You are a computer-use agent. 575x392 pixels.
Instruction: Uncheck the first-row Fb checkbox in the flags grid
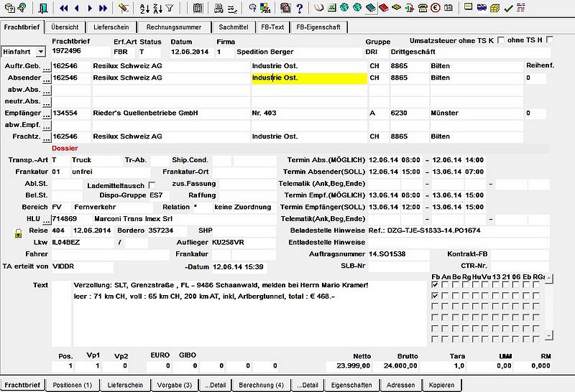436,284
